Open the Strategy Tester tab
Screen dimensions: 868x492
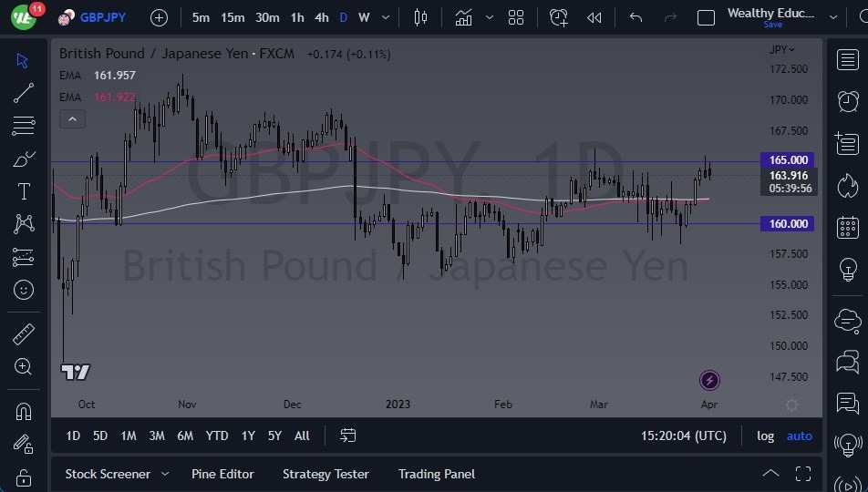(325, 475)
